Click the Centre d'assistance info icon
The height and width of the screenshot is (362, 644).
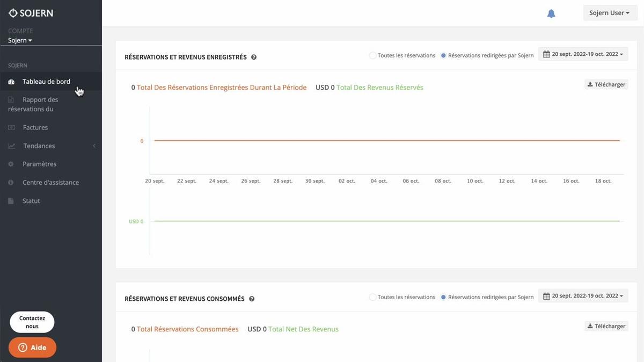(x=11, y=183)
